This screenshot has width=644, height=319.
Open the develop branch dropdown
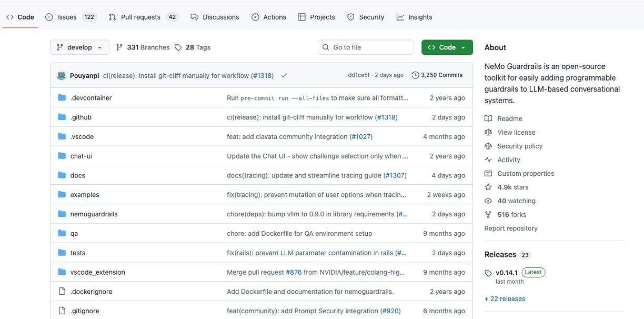tap(79, 47)
